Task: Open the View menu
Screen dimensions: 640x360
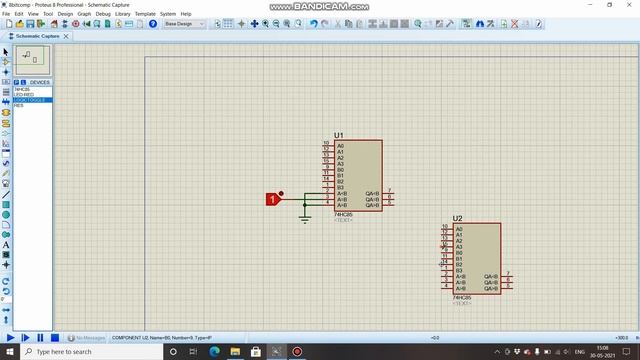Action: point(33,14)
